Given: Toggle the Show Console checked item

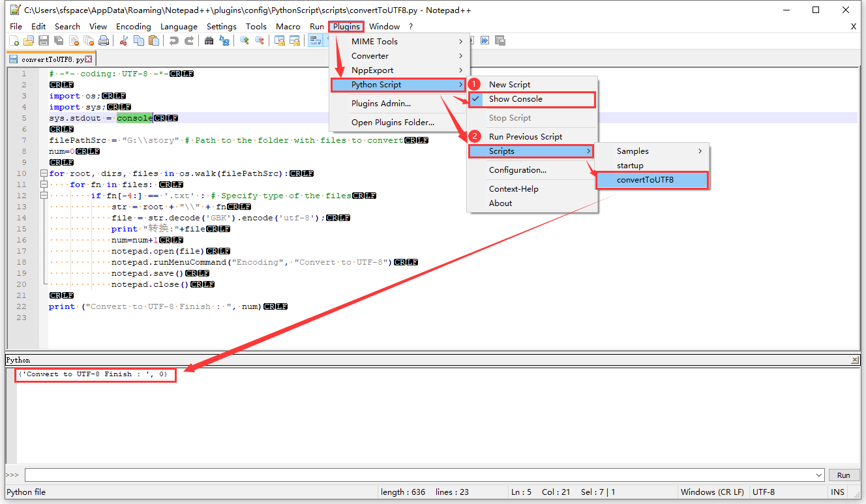Looking at the screenshot, I should [531, 99].
